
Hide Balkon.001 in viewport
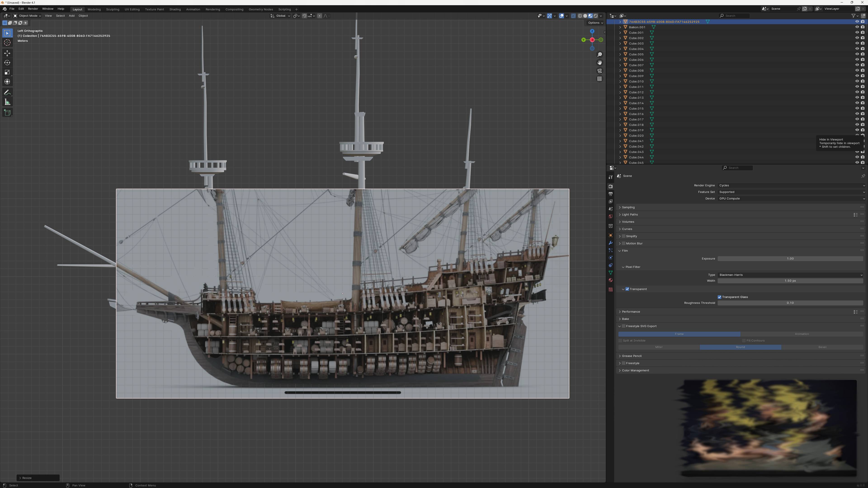pos(857,27)
